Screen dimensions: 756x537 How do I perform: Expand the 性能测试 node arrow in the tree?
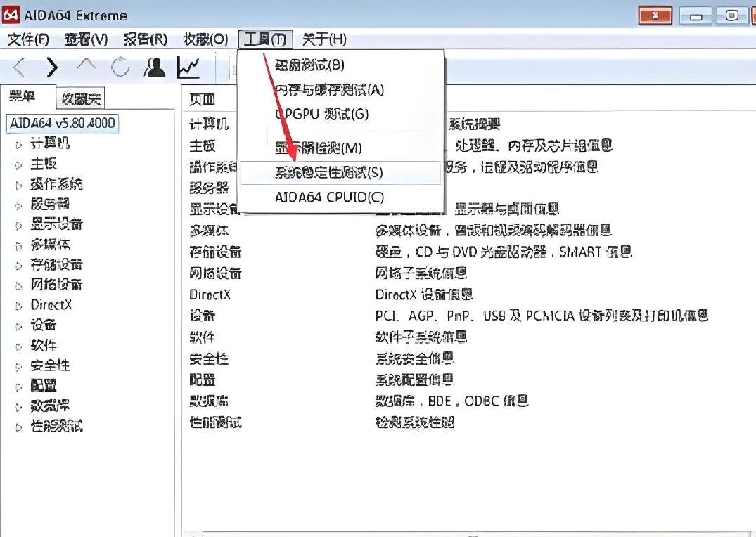(18, 427)
